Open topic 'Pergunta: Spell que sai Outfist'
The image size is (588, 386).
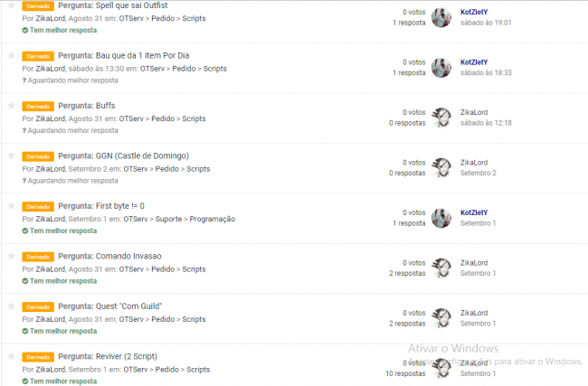113,5
